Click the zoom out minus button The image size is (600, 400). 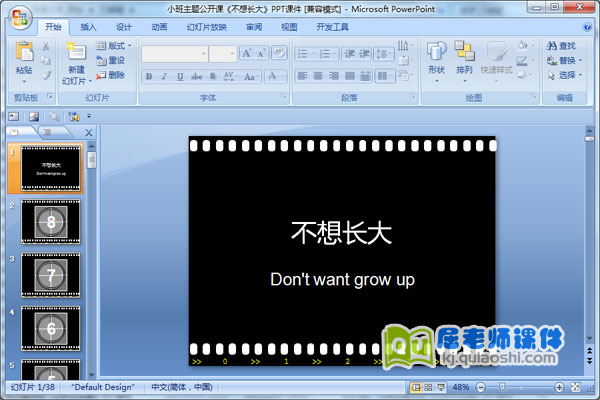tap(481, 387)
